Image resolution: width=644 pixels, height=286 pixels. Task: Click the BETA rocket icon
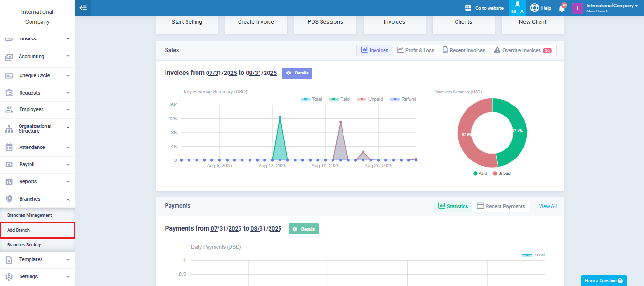pos(517,4)
